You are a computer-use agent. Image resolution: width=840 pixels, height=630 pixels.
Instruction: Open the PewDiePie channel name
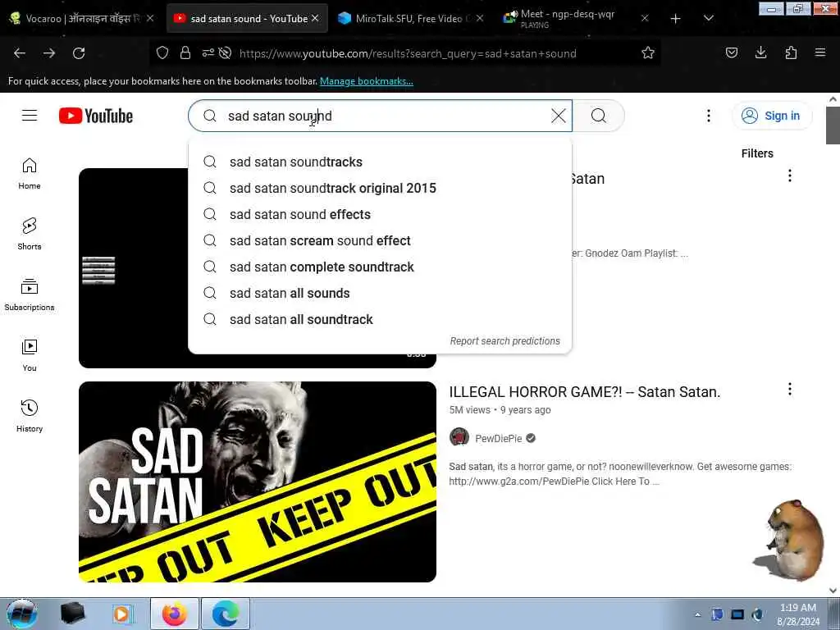(498, 438)
